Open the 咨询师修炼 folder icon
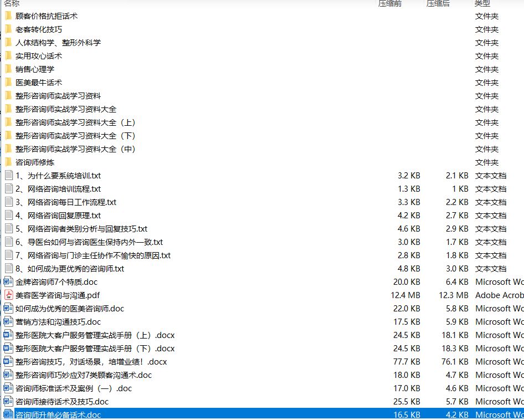 [x=8, y=162]
